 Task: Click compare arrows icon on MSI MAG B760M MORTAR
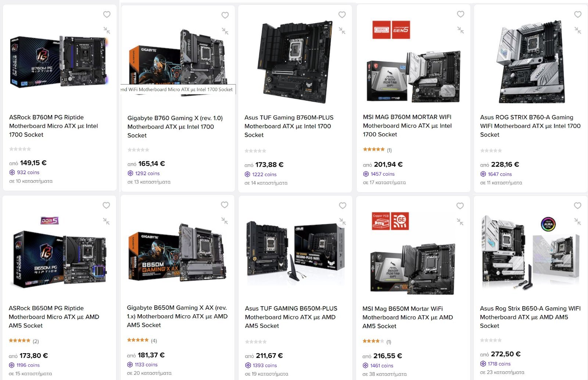pyautogui.click(x=460, y=30)
